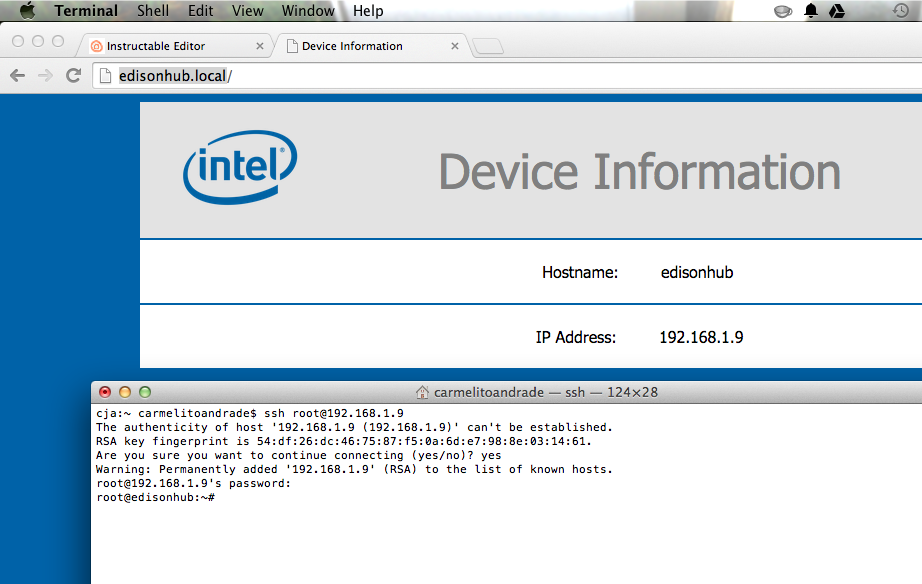Select the hostname value edisonhub

[x=697, y=272]
